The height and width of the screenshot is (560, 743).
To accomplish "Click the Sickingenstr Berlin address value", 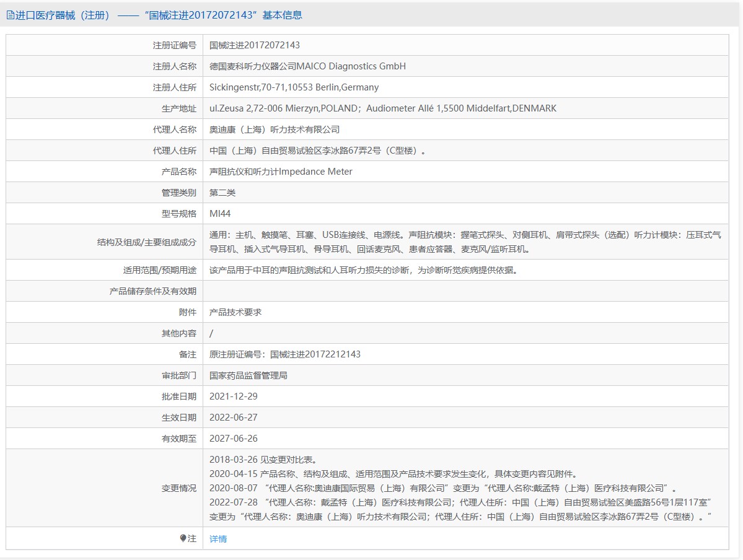I will (x=294, y=87).
